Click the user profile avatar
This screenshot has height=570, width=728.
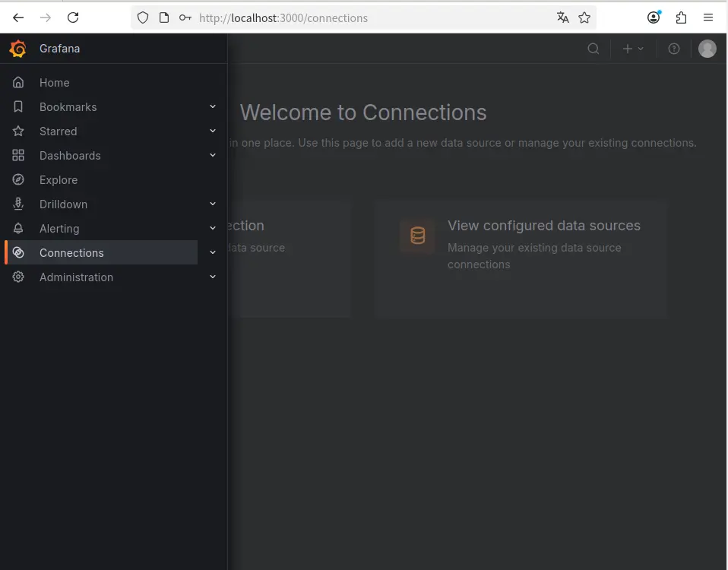click(x=707, y=49)
